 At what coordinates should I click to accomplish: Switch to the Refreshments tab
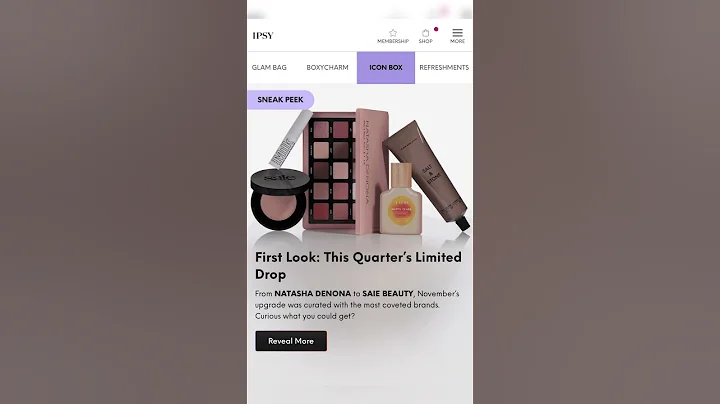[444, 67]
